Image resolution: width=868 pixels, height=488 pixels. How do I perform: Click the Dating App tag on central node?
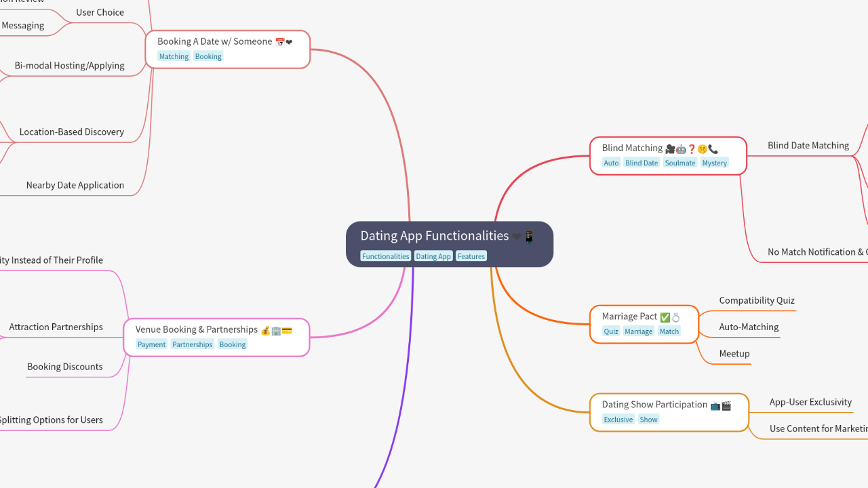tap(433, 256)
